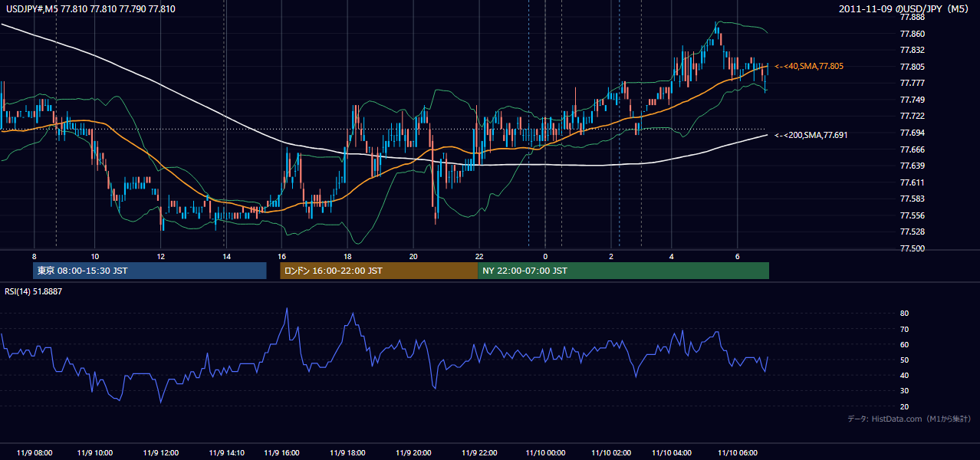Click price axis label 77.528
This screenshot has width=980, height=460.
point(912,232)
